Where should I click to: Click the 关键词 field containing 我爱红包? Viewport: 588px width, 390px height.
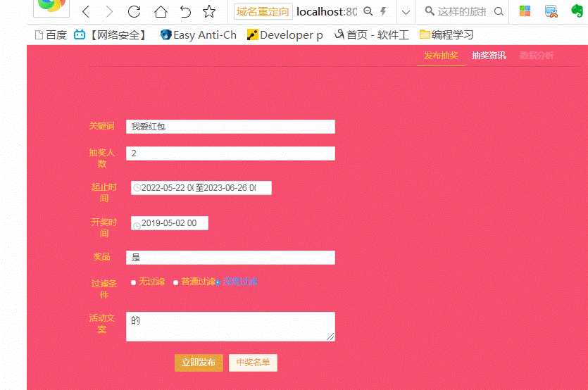coord(231,127)
